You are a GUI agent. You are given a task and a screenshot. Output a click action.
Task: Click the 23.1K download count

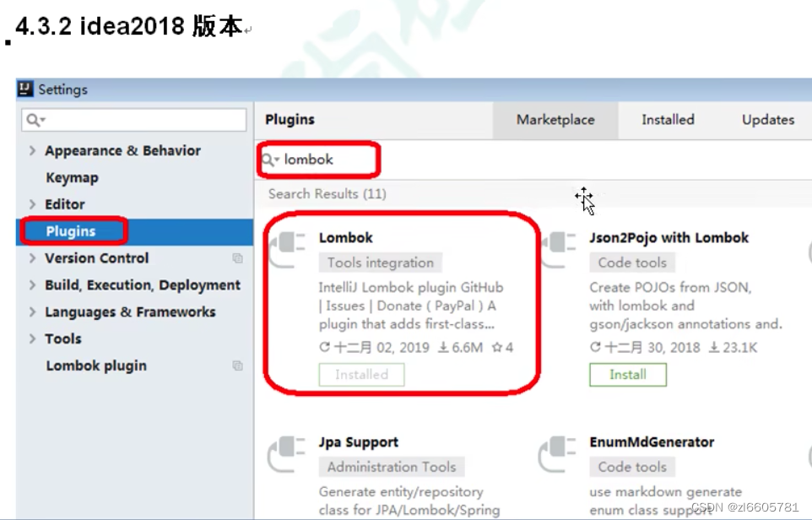tap(740, 347)
